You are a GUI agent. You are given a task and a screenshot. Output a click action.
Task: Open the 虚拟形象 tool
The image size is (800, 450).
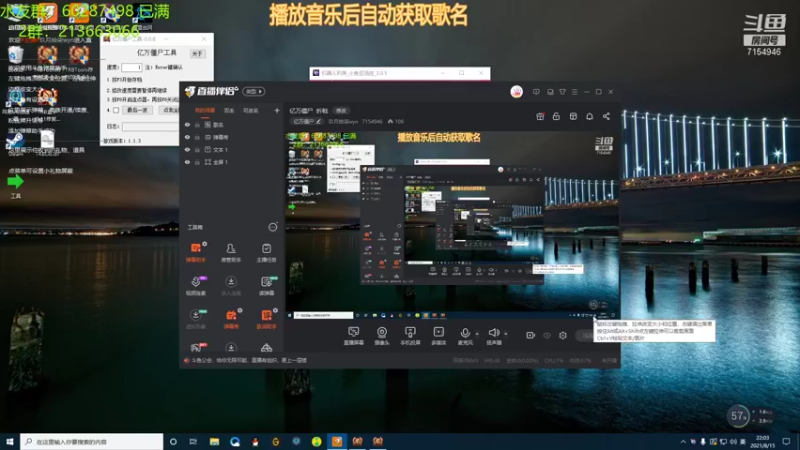[195, 318]
